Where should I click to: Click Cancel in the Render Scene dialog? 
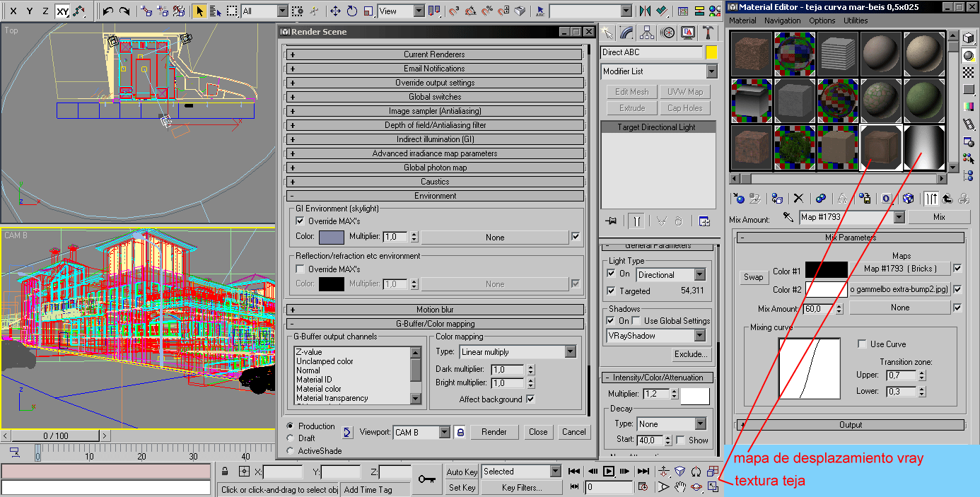(573, 432)
